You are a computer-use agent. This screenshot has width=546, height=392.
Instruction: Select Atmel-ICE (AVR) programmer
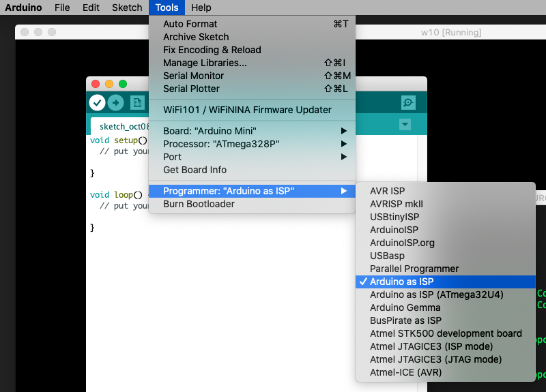446,372
